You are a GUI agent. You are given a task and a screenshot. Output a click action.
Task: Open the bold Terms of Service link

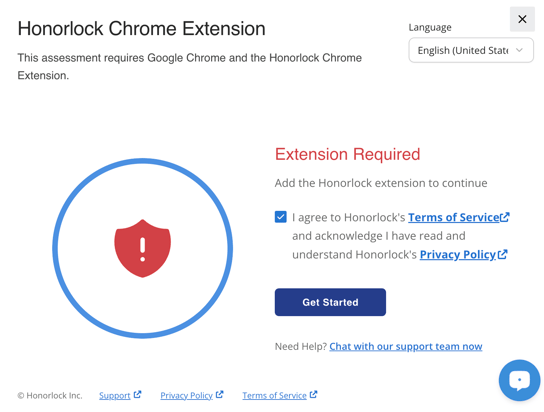tap(453, 217)
